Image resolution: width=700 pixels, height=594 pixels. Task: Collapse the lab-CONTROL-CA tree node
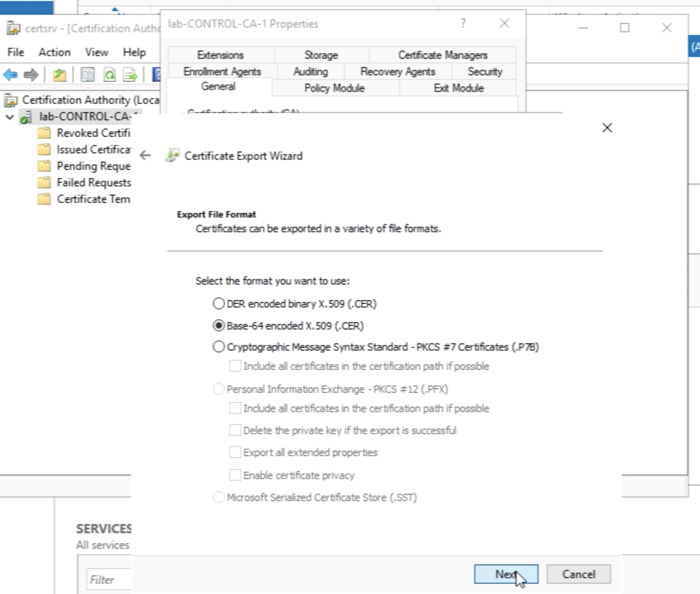coord(9,116)
